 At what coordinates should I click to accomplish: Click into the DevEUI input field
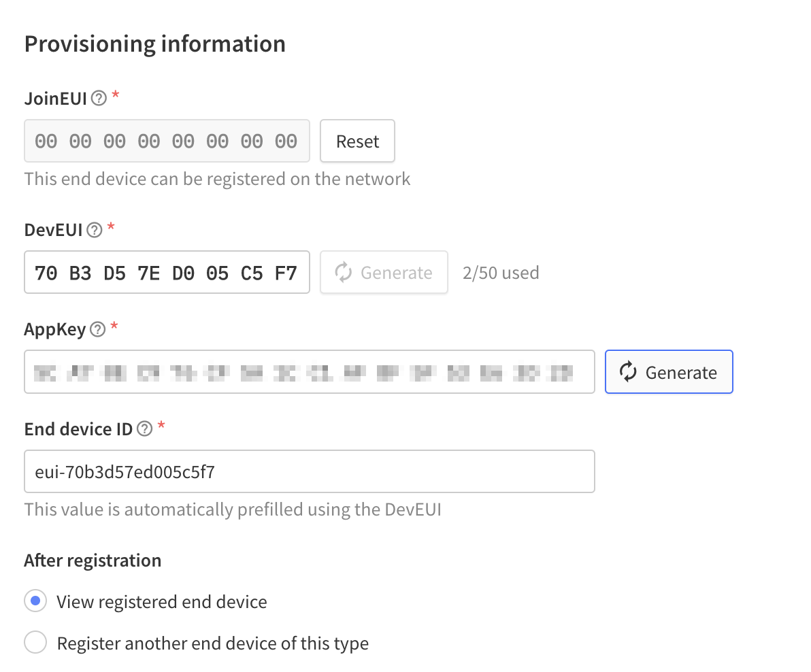(x=167, y=273)
